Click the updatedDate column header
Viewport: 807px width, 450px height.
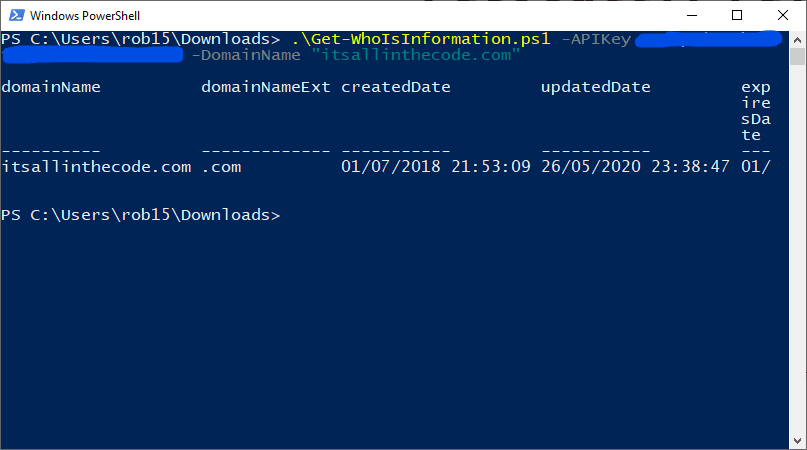(596, 87)
